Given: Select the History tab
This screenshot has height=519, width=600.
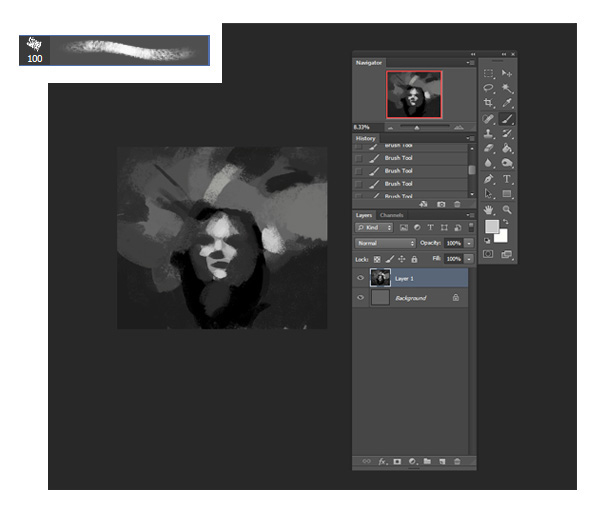Looking at the screenshot, I should click(365, 139).
